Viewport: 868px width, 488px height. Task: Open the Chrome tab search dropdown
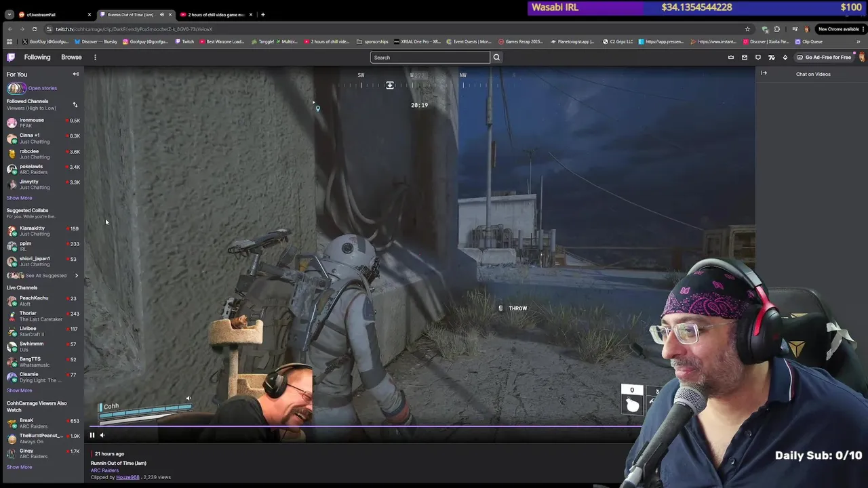pos(9,14)
